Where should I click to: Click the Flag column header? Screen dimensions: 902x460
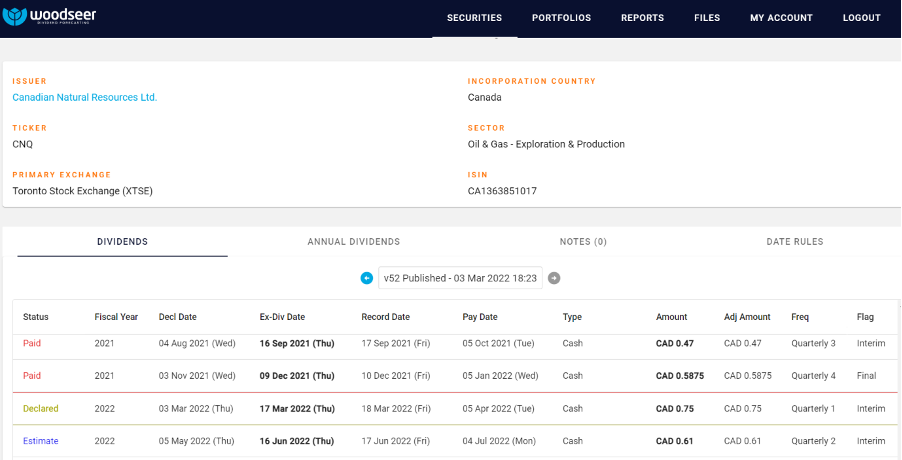click(865, 317)
